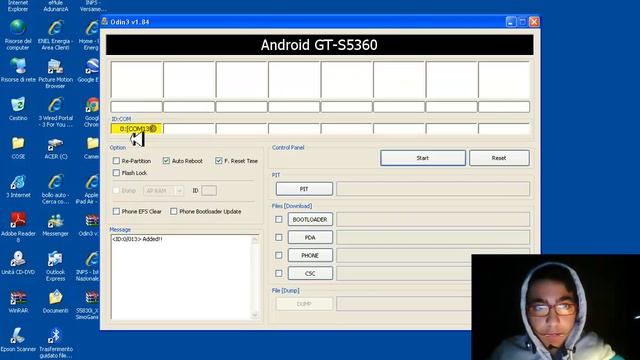This screenshot has height=360, width=640.
Task: Launch Picture Motion Browser shortcut
Action: pos(56,73)
